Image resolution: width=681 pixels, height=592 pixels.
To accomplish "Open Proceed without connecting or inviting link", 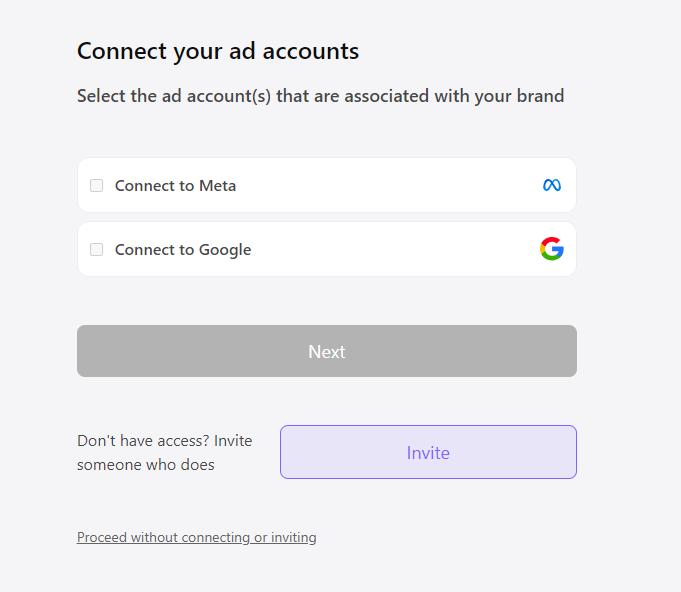I will click(196, 537).
